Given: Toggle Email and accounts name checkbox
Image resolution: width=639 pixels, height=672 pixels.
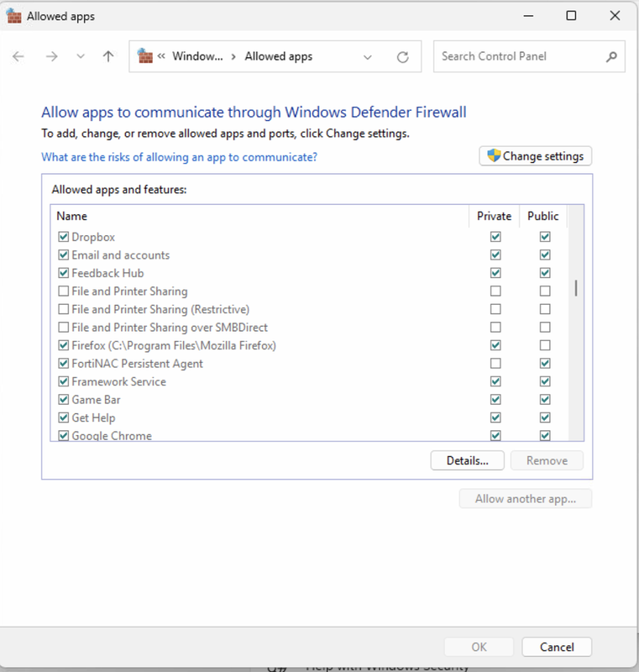Looking at the screenshot, I should pyautogui.click(x=63, y=255).
